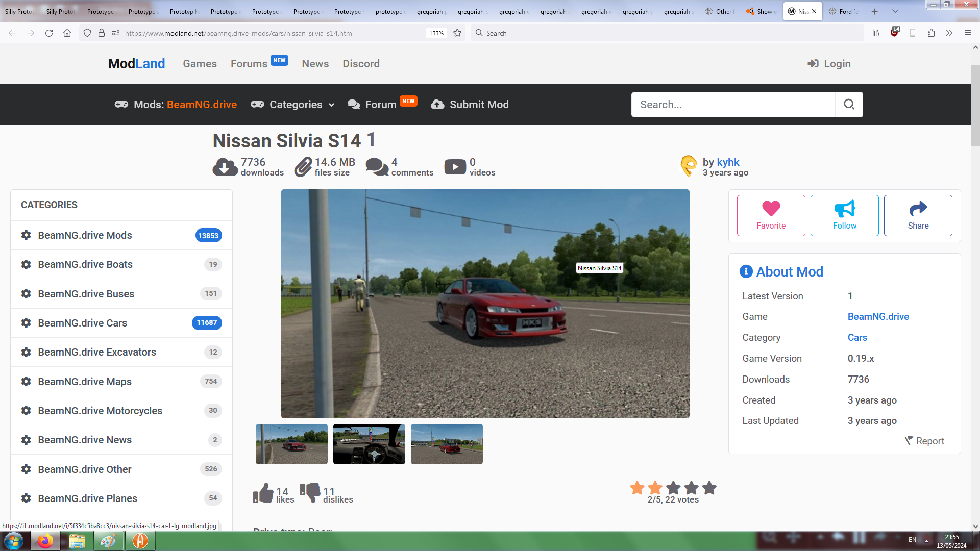Image resolution: width=980 pixels, height=551 pixels.
Task: Click the Share arrow button
Action: [x=918, y=215]
